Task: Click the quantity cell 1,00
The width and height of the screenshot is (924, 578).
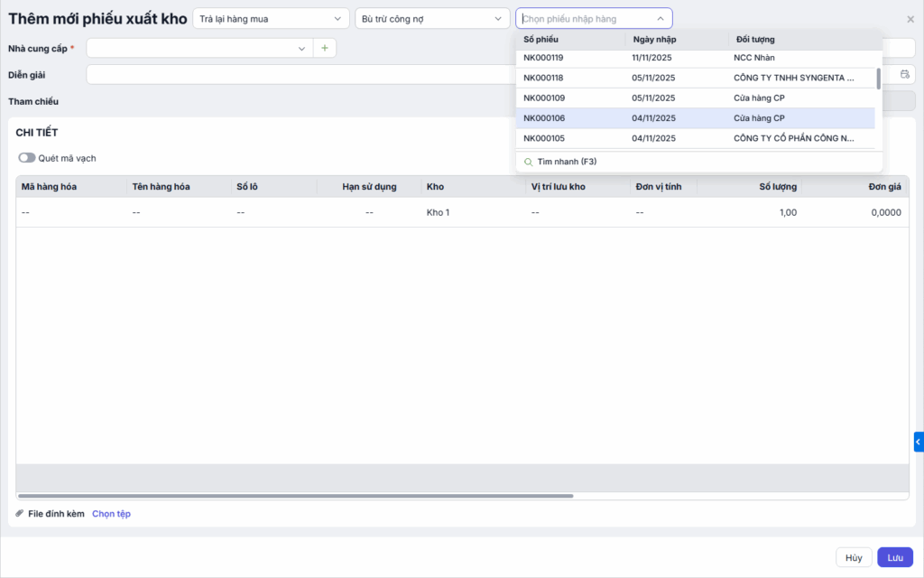Action: click(750, 212)
